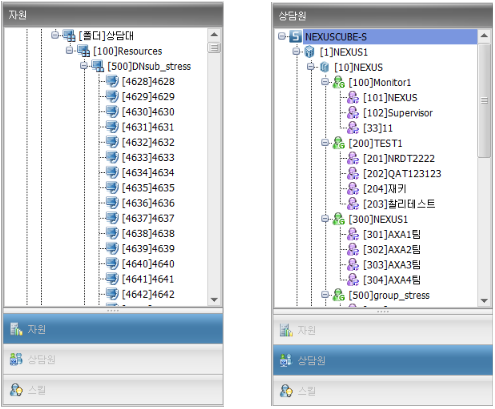Click the agent icon of [301]AXA1팀
495x409 pixels.
[353, 234]
